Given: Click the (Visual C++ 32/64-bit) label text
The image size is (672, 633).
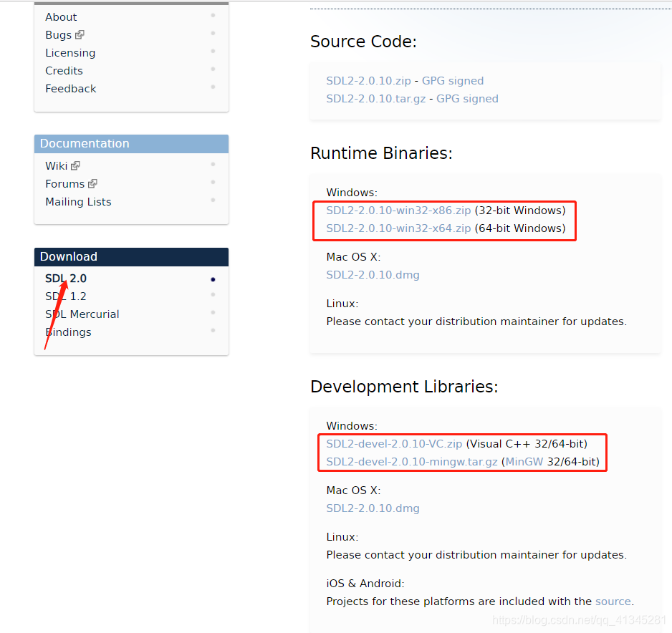Looking at the screenshot, I should pyautogui.click(x=527, y=444).
